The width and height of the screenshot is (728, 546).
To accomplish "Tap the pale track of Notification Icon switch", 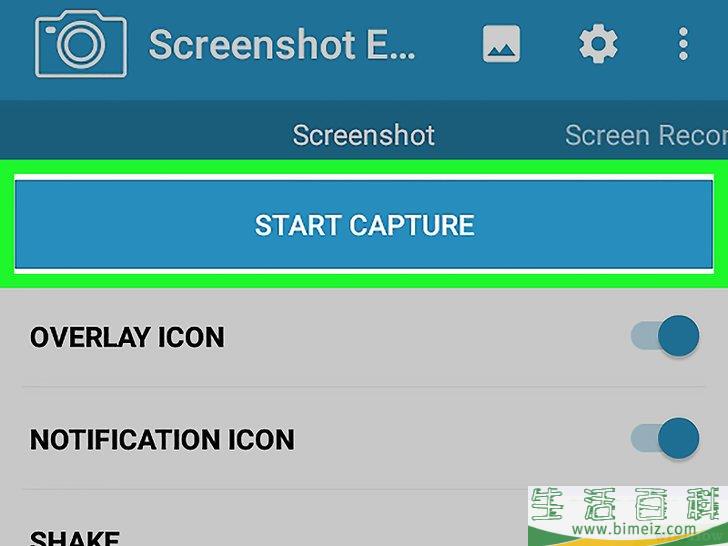I will (x=644, y=438).
